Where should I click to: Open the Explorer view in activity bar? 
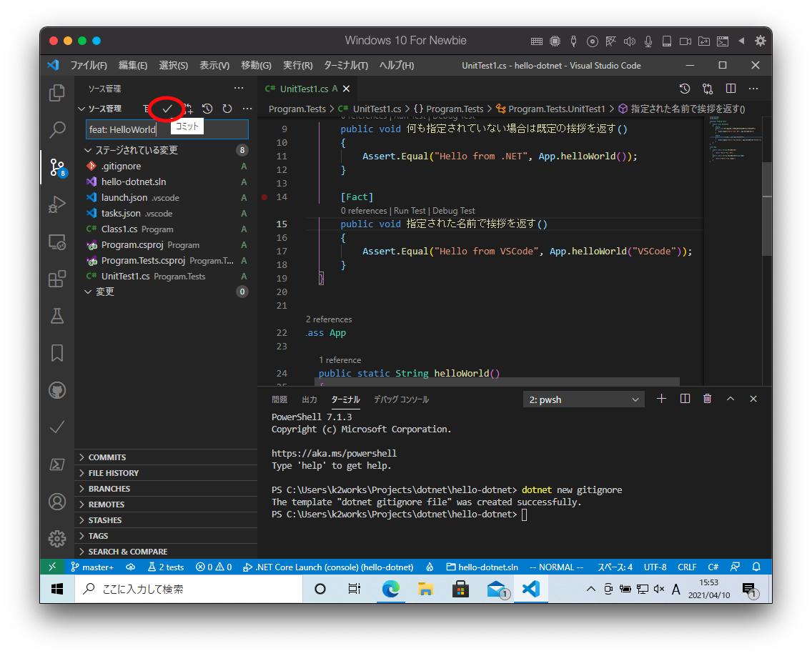(x=57, y=93)
